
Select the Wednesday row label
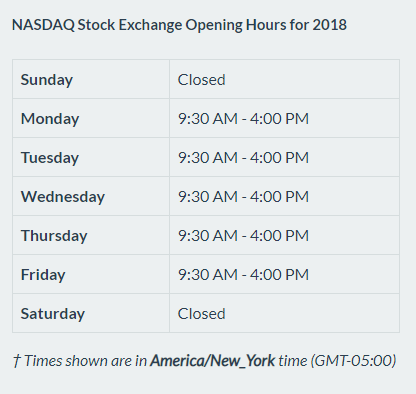pyautogui.click(x=63, y=197)
